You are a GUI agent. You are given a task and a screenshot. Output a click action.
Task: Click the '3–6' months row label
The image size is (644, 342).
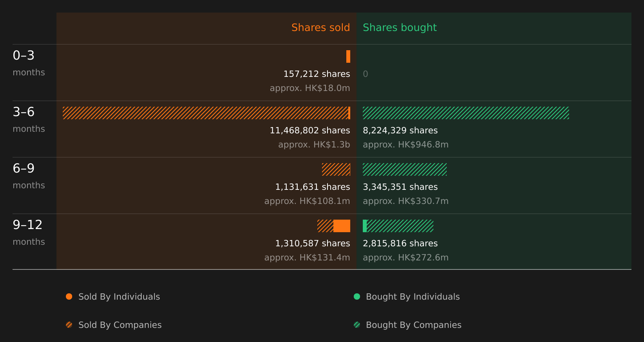24,112
